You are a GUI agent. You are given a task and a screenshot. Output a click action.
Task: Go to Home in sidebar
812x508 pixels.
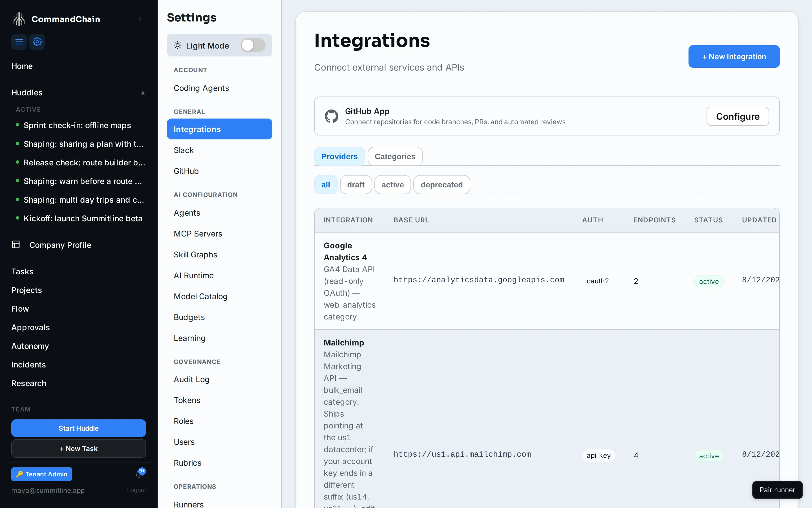[22, 66]
